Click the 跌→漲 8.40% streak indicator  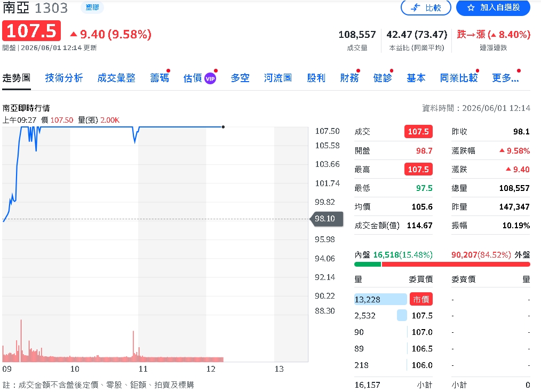tap(494, 35)
